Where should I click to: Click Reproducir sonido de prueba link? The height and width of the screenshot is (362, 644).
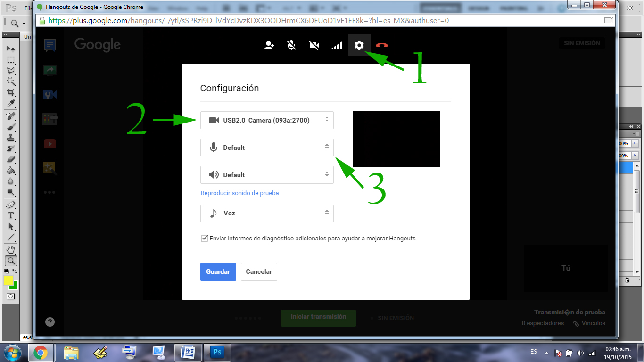point(239,193)
